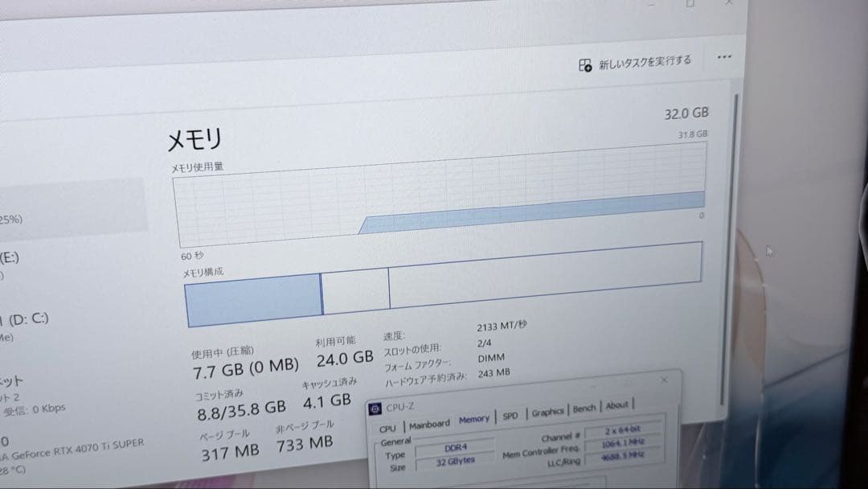Open the Bench tab in CPU-Z
The image size is (868, 489).
[x=584, y=409]
